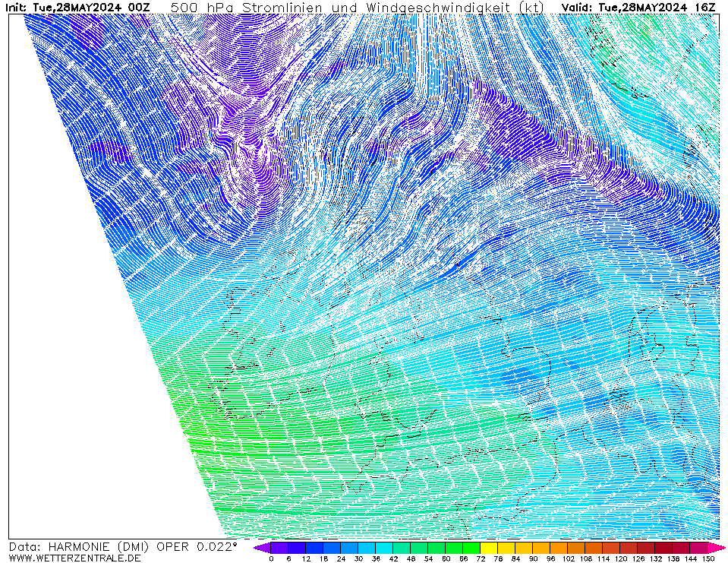Click the pink right arrow on the color scale
Viewport: 728px width, 563px height.
coord(717,548)
